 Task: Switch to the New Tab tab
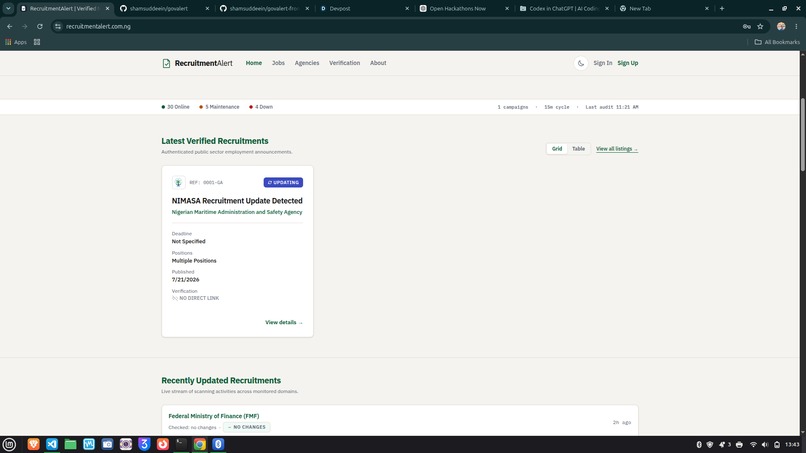point(662,8)
